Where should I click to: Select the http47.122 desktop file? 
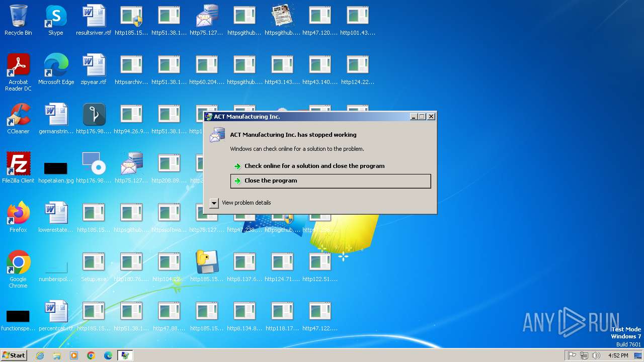320,316
